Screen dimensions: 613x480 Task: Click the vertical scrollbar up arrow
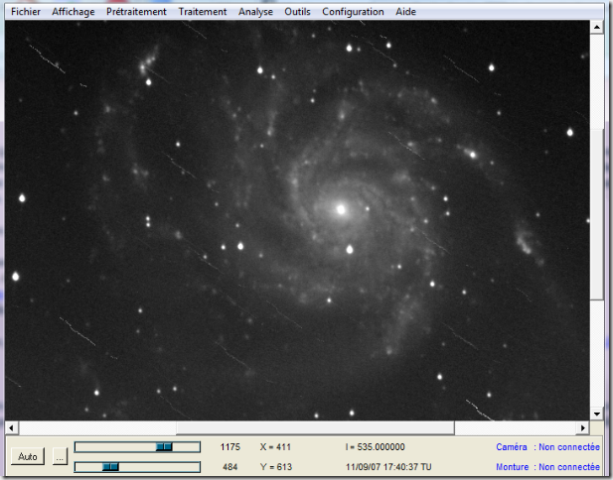coord(597,28)
